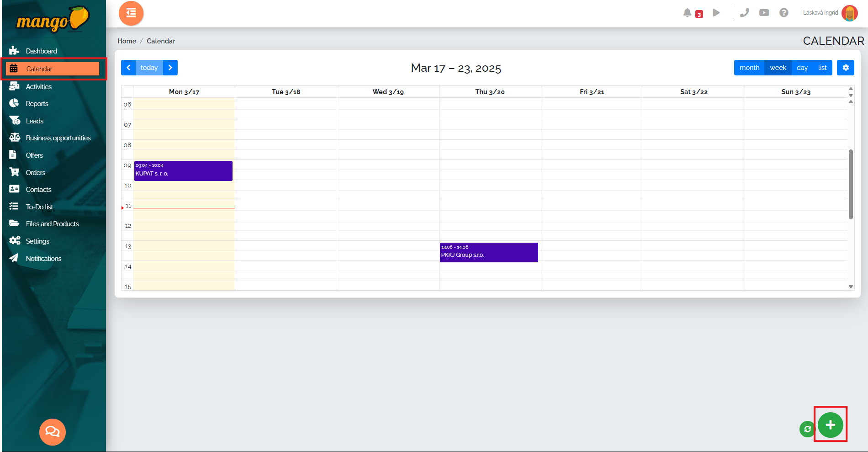Open help question mark icon

click(x=784, y=13)
